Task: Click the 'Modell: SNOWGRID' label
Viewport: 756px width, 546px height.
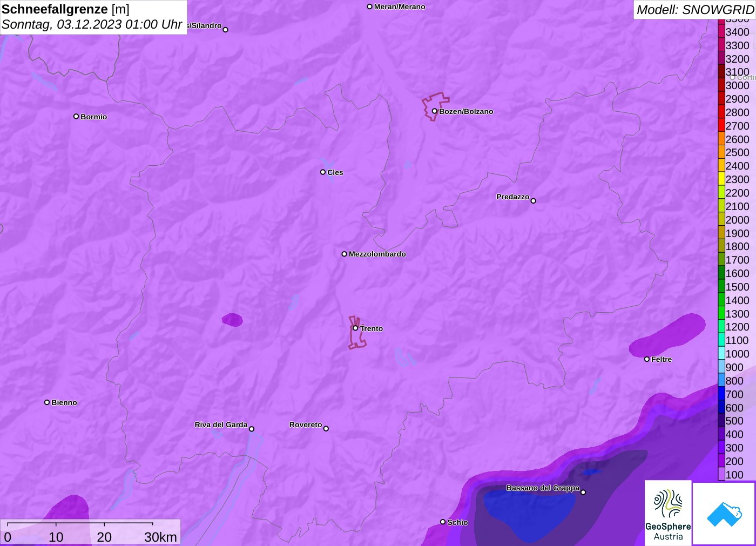Action: (x=695, y=10)
